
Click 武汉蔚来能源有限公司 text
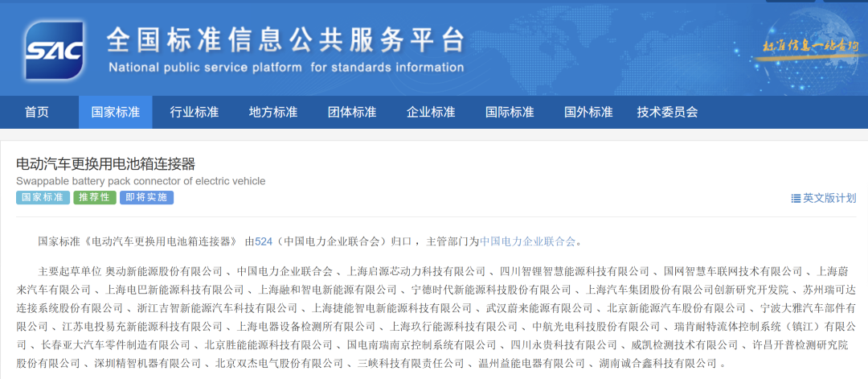pos(540,307)
